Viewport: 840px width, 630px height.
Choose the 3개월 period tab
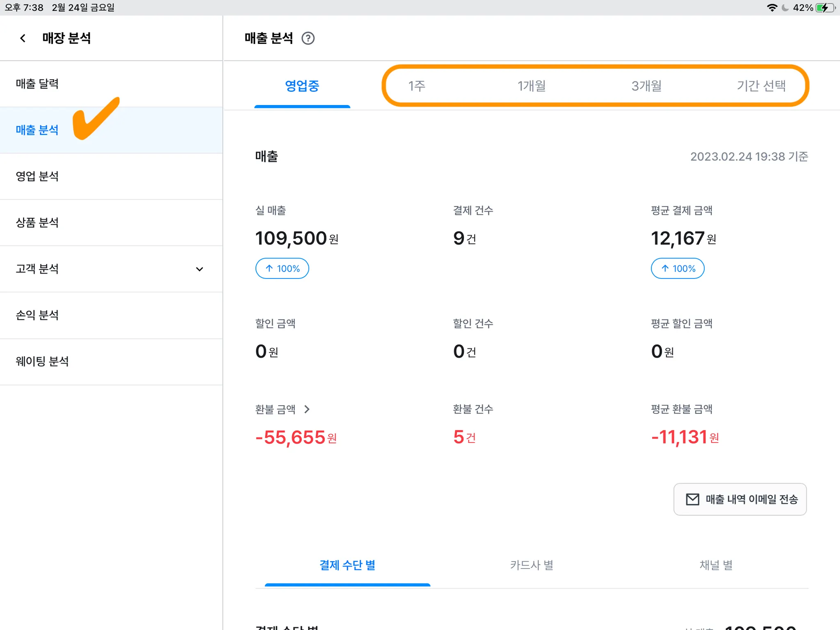pos(646,86)
